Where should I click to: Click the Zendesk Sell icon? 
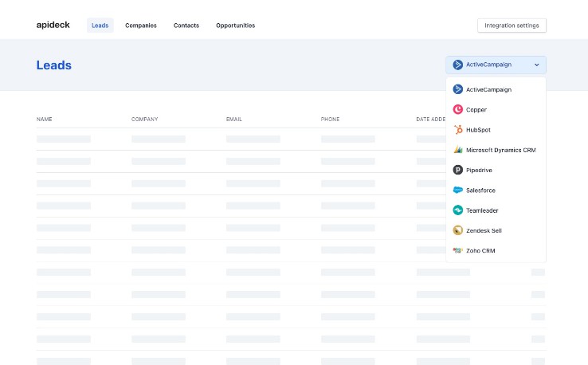tap(457, 230)
